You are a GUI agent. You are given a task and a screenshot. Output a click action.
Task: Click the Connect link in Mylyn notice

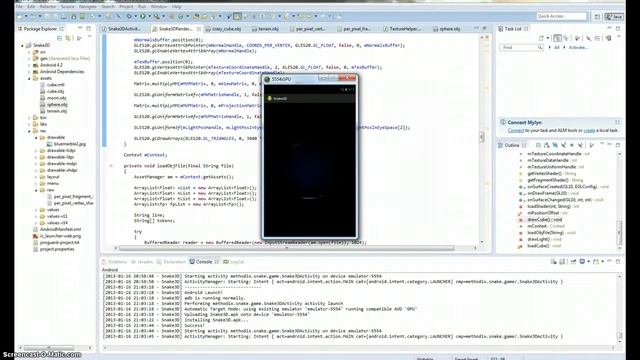[516, 130]
